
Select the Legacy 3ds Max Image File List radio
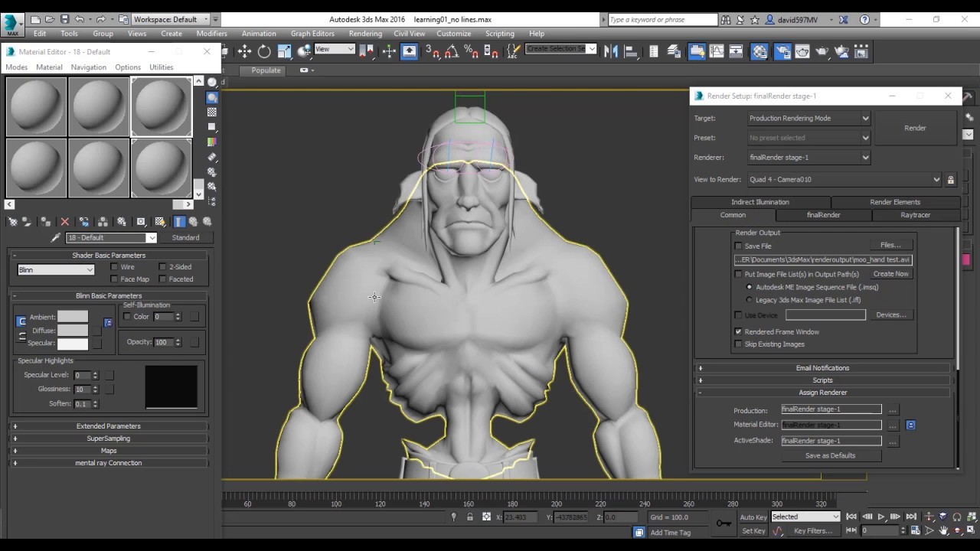click(749, 300)
